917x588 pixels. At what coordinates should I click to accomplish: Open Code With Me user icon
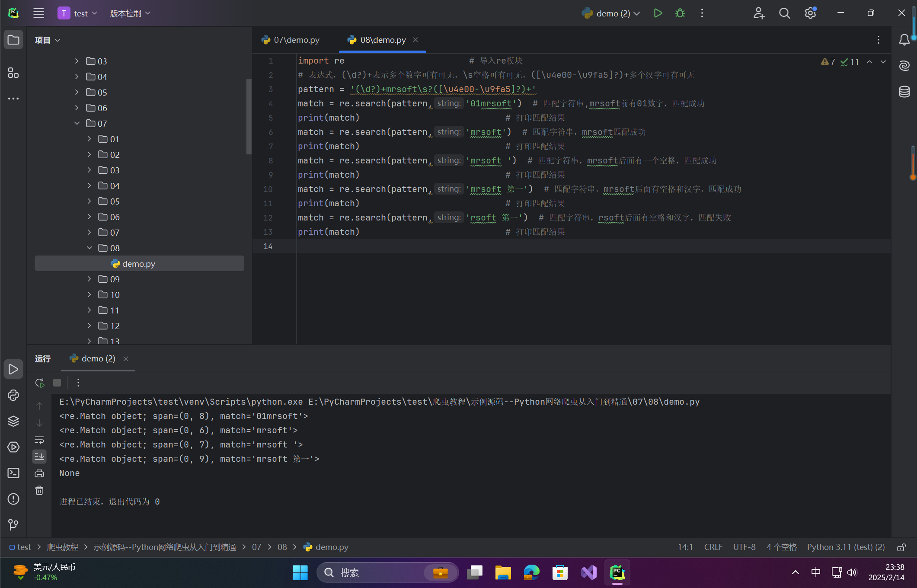coord(759,13)
